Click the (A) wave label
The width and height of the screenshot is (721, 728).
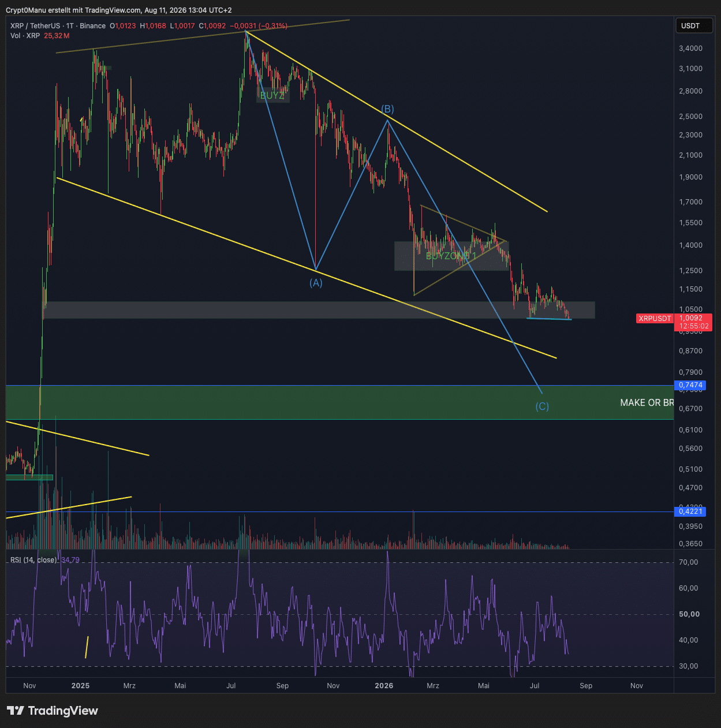pos(316,283)
